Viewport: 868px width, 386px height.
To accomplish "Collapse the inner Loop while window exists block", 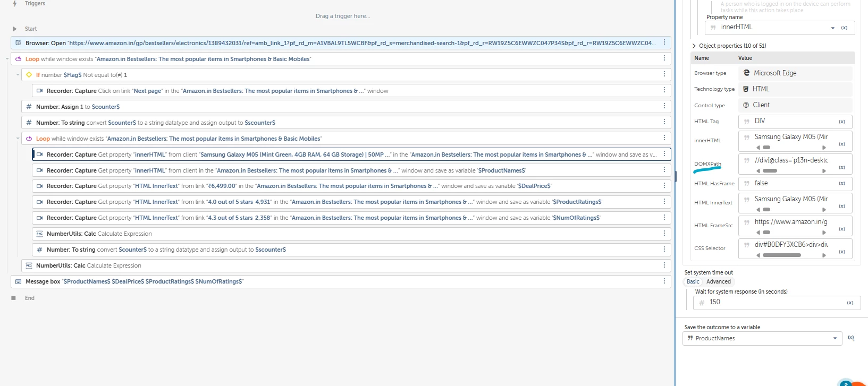I will pos(18,139).
